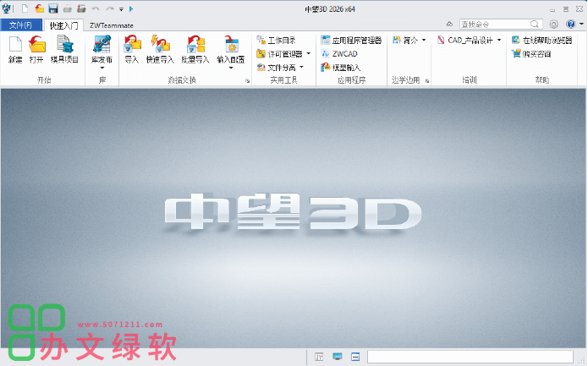This screenshot has height=366, width=588.
Task: Open settings with the gear icon
Action: pos(553,25)
